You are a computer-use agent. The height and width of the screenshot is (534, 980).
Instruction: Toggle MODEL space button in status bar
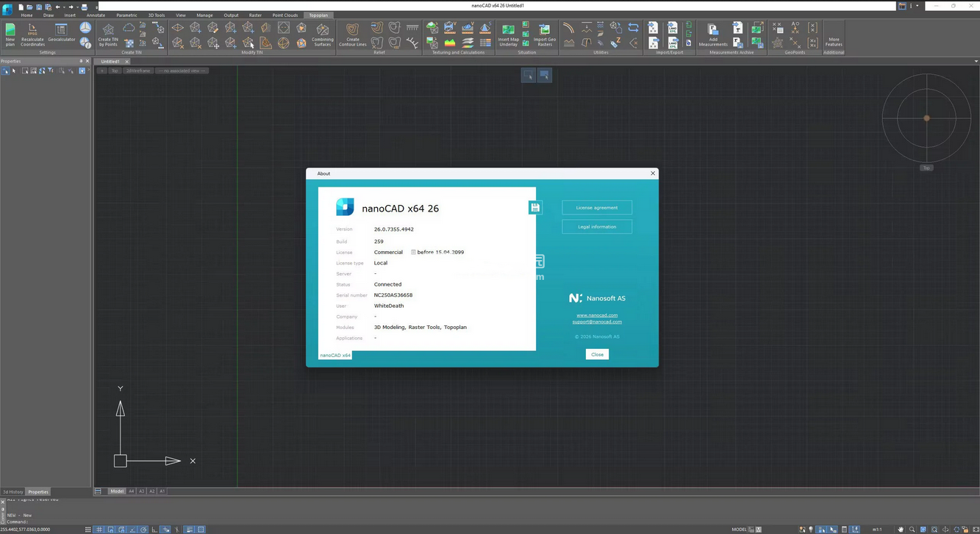click(x=739, y=530)
